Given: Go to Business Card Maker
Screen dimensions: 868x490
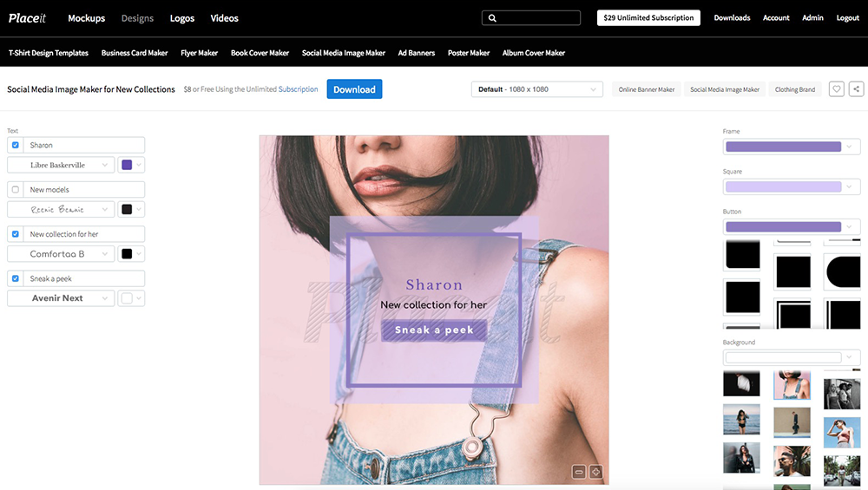Looking at the screenshot, I should click(135, 53).
